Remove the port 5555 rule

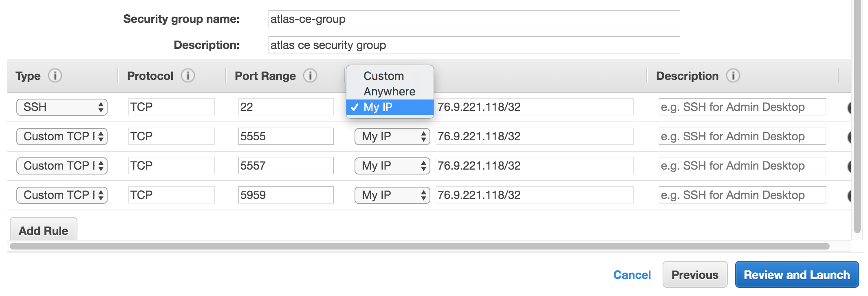[x=849, y=137]
